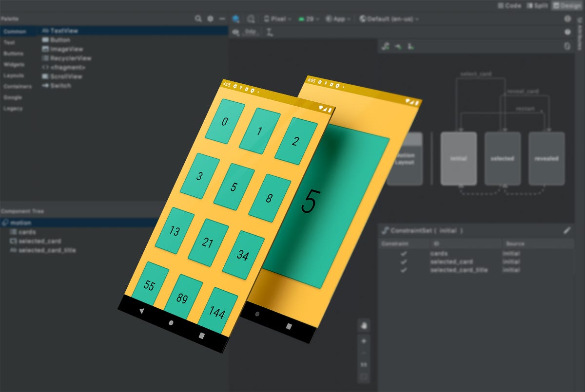
Task: Toggle the constraint checkmark for selected_card_title
Action: [404, 270]
